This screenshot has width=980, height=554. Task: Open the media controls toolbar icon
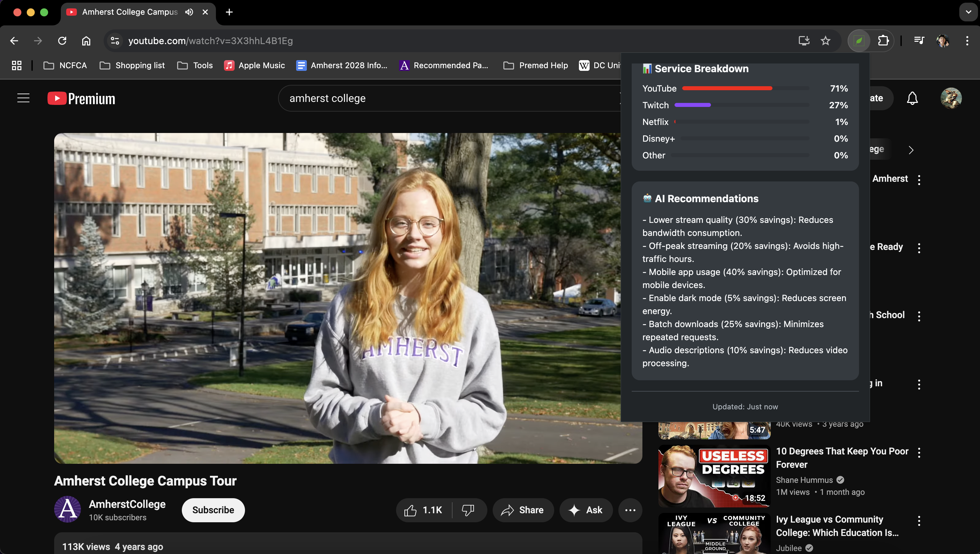(x=919, y=41)
